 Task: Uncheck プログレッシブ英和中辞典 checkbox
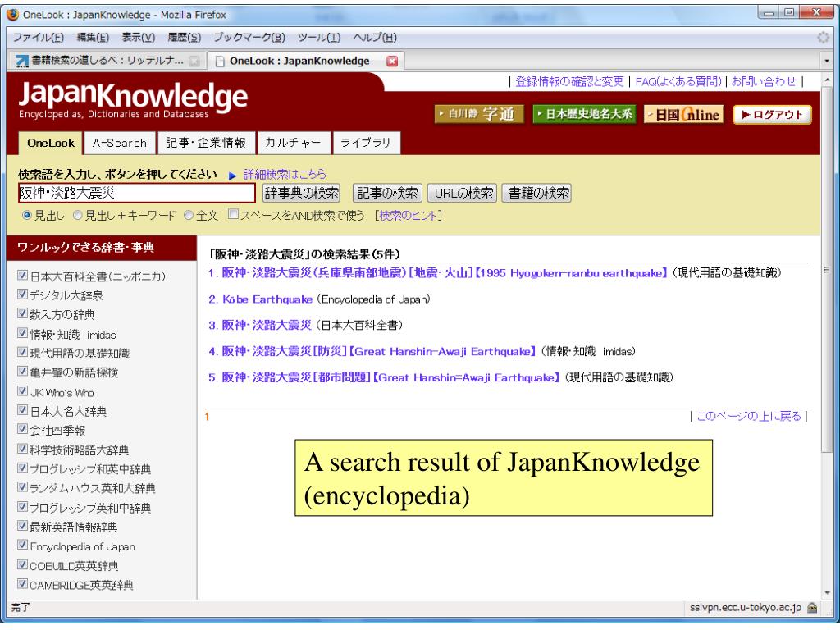click(22, 507)
